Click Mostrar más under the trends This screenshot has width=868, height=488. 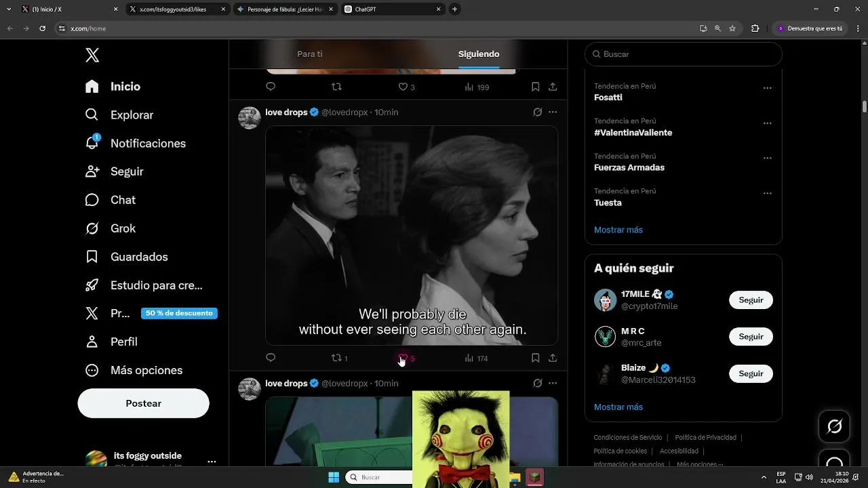point(618,230)
